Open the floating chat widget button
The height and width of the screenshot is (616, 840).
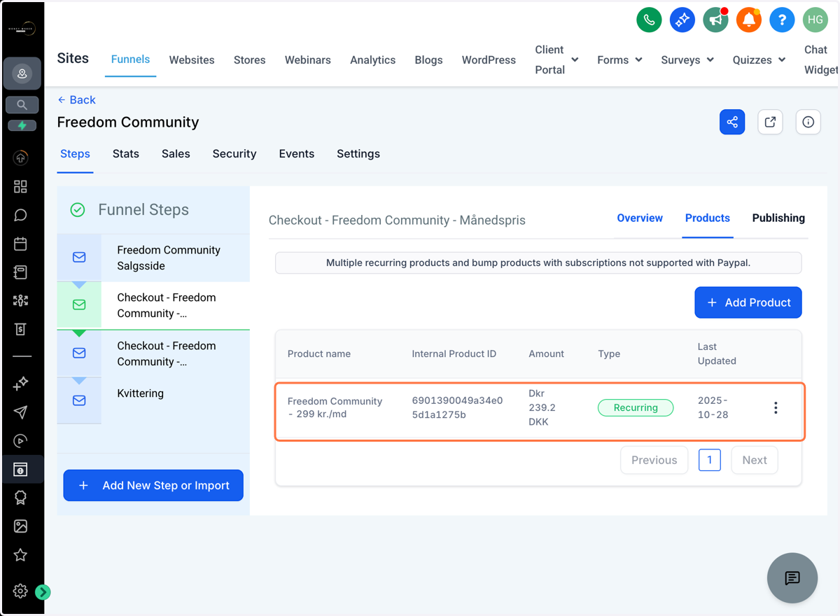(x=792, y=578)
